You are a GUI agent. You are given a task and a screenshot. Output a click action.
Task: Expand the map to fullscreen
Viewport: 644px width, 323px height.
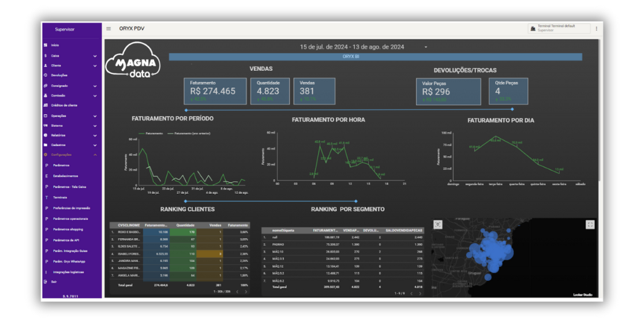pyautogui.click(x=590, y=224)
